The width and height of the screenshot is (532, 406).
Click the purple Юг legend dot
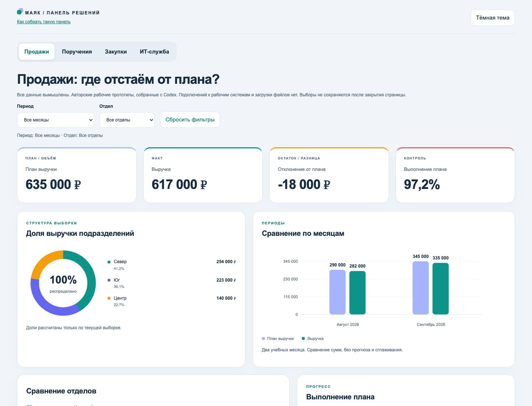point(109,280)
